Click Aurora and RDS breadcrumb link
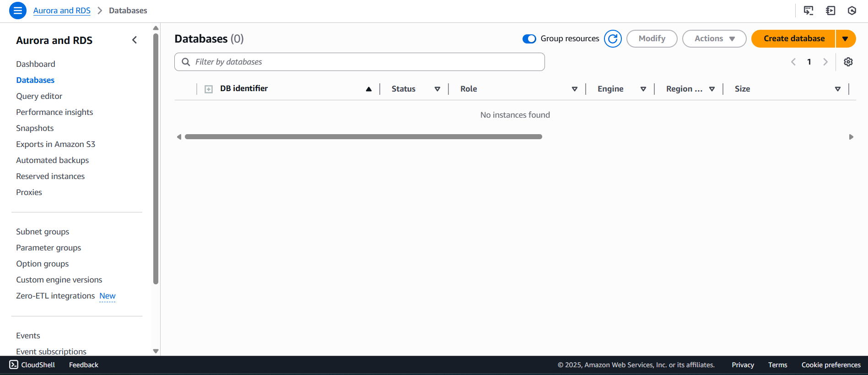 (62, 11)
